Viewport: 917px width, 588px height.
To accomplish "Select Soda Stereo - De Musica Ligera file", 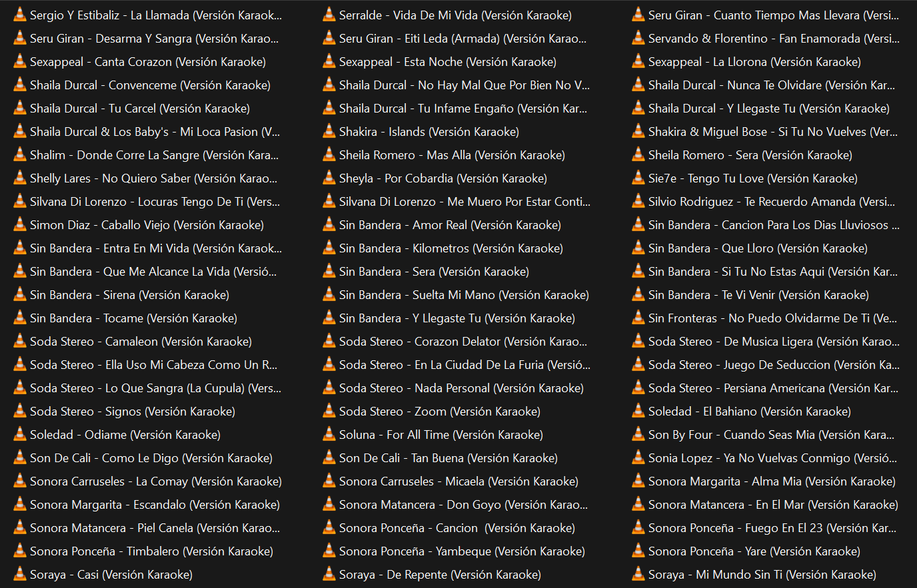I will coord(773,342).
